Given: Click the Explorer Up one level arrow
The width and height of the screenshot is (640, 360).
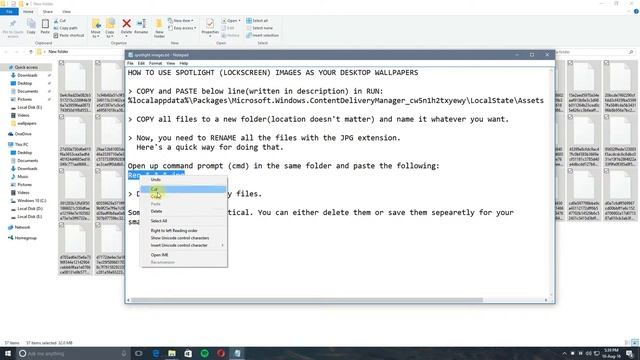Looking at the screenshot, I should (x=31, y=52).
